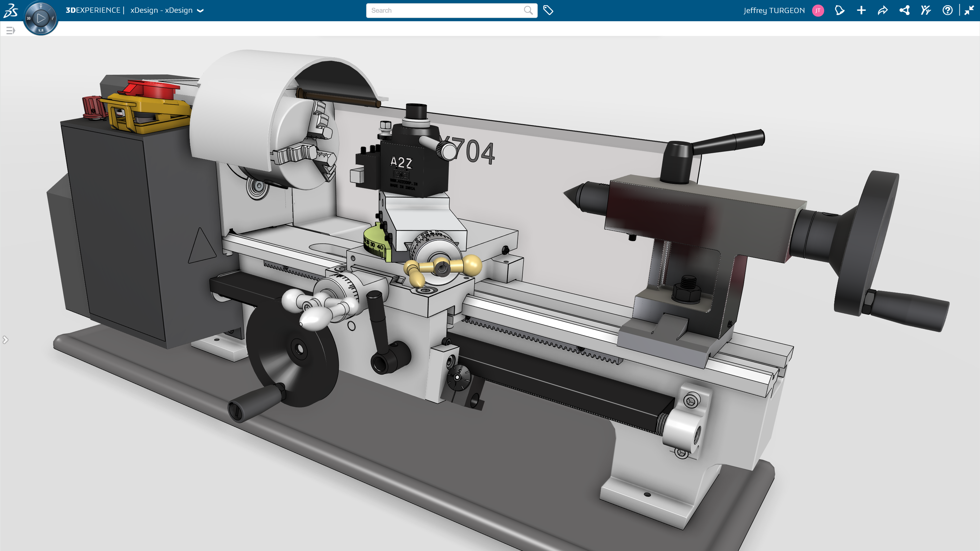The image size is (980, 551).
Task: Open the Help question mark menu
Action: (947, 10)
